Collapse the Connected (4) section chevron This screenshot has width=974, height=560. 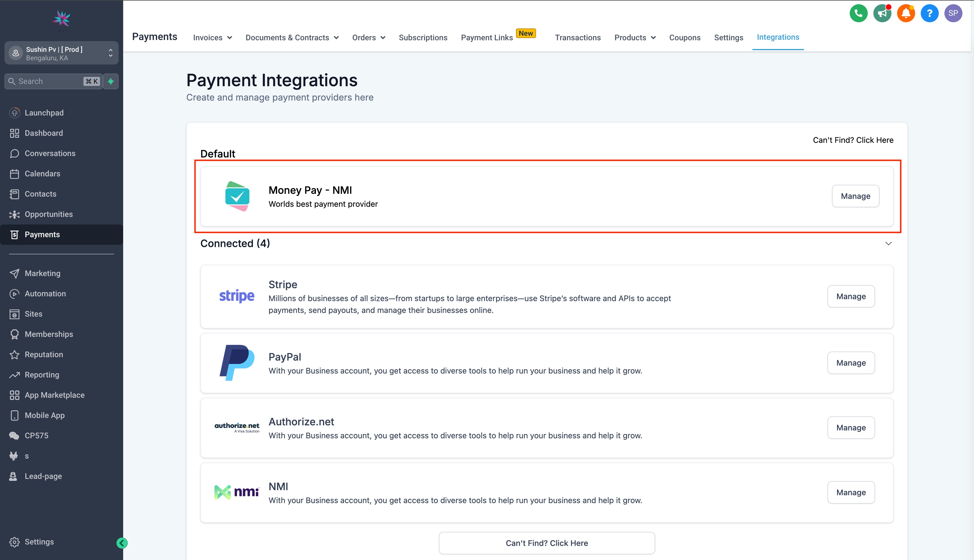(889, 243)
